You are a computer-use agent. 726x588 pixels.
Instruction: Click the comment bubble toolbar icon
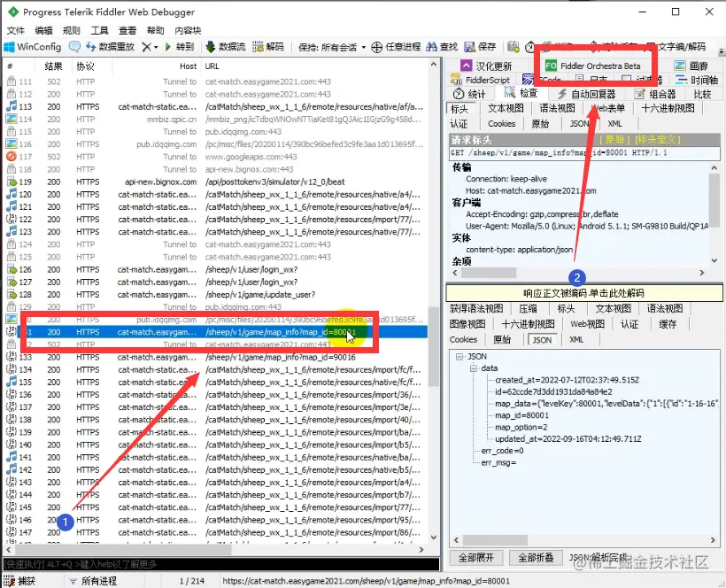click(74, 47)
